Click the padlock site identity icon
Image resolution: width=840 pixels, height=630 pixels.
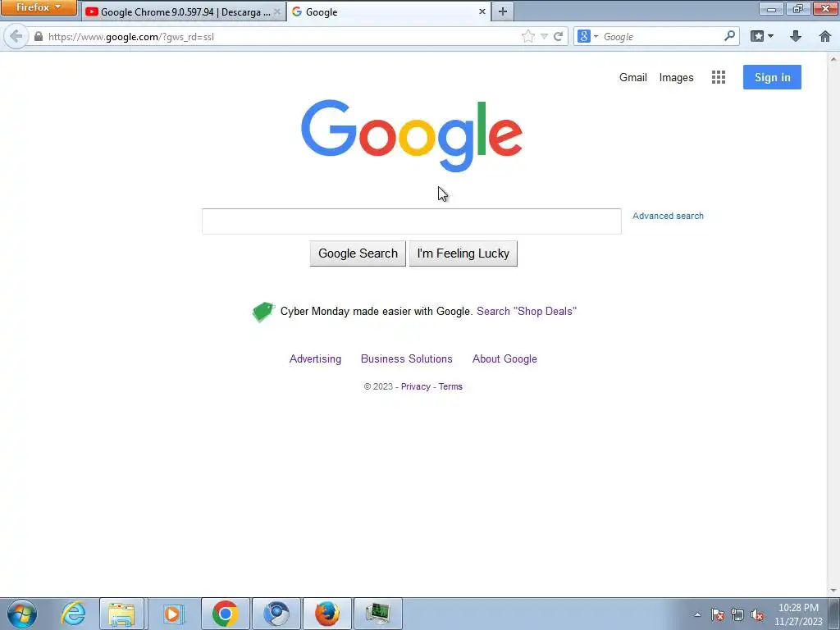tap(38, 36)
